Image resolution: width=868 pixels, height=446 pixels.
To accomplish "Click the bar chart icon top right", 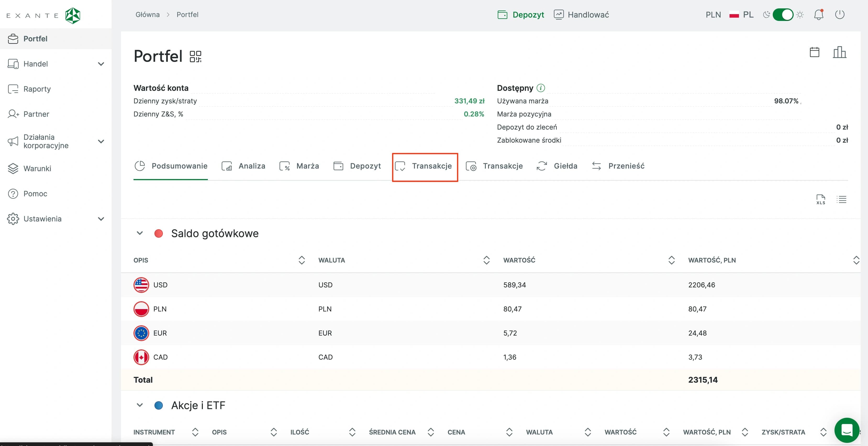I will tap(839, 52).
